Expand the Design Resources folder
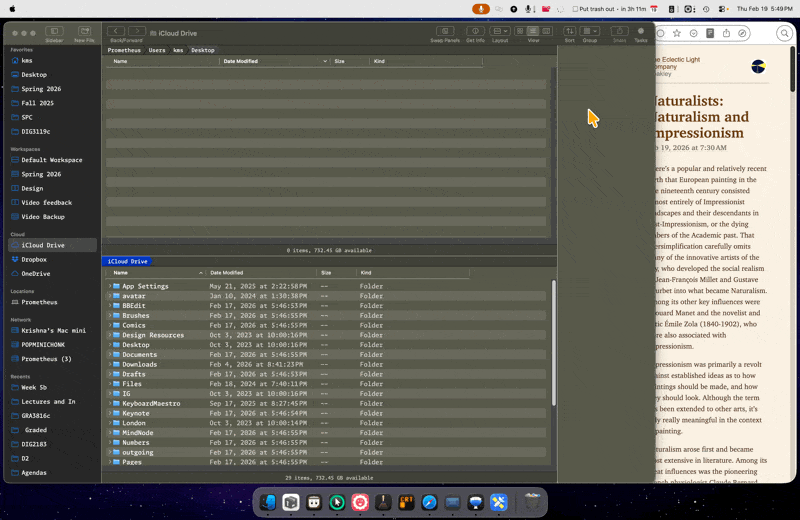This screenshot has width=800, height=520. click(110, 335)
